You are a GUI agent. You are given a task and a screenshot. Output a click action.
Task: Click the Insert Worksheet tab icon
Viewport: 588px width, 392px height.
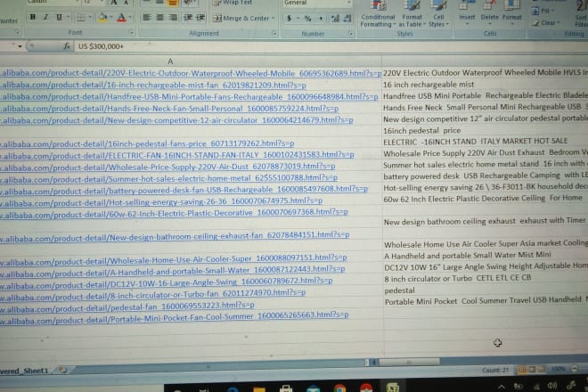[63, 371]
